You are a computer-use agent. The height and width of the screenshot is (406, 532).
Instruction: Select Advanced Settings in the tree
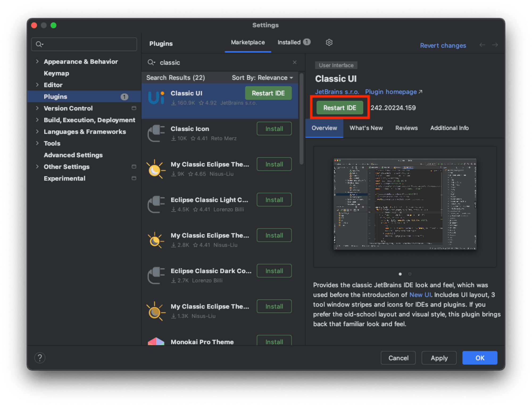pos(73,155)
